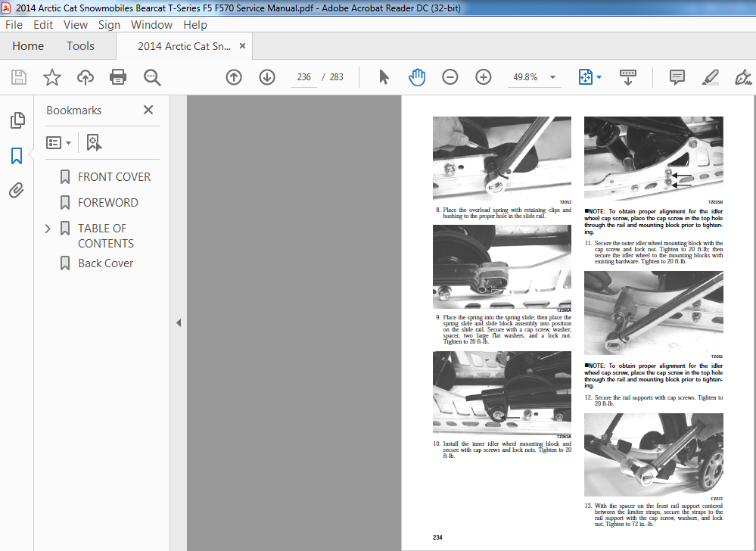This screenshot has width=756, height=551.
Task: Open bookmark options dropdown menu
Action: pos(59,143)
